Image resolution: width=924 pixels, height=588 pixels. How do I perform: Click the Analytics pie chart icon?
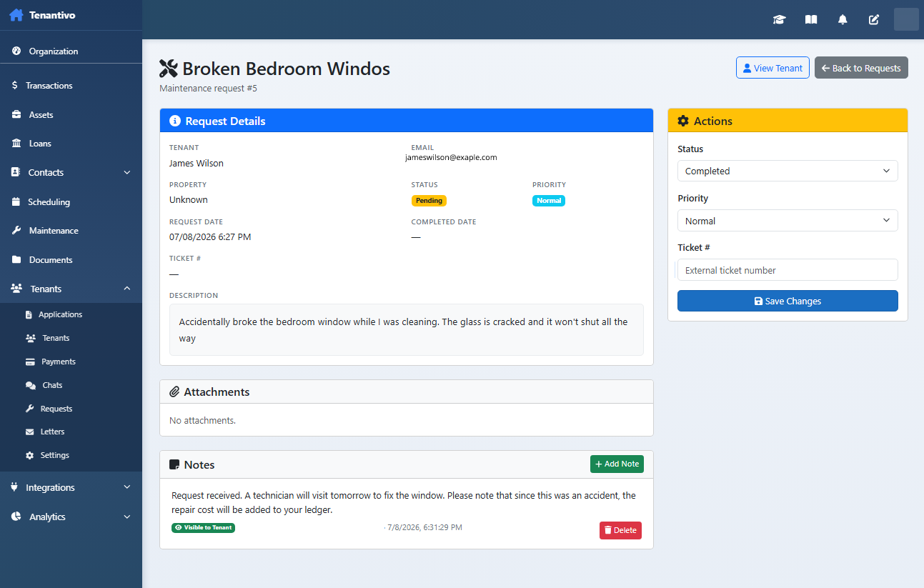tap(16, 517)
